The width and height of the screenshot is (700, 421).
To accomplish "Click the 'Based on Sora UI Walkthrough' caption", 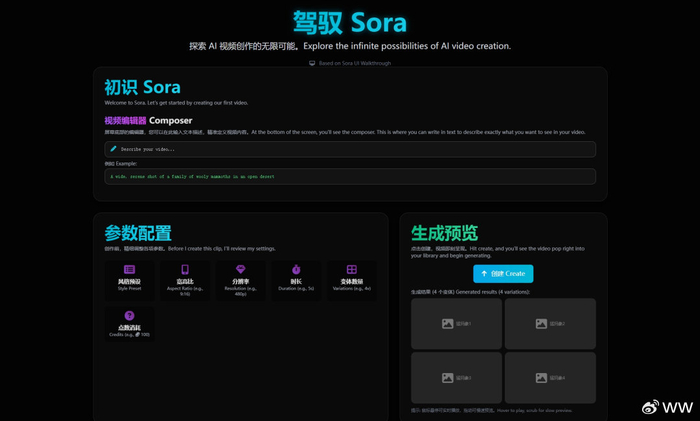I will [x=355, y=63].
